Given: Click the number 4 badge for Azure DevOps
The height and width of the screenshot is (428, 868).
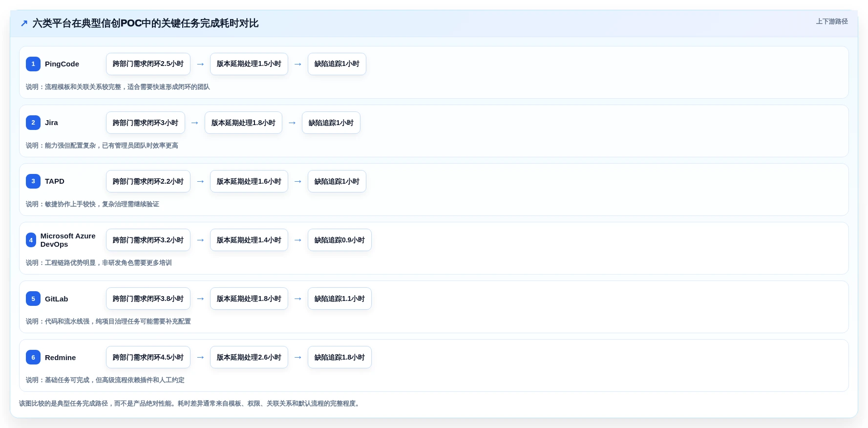Looking at the screenshot, I should 31,240.
